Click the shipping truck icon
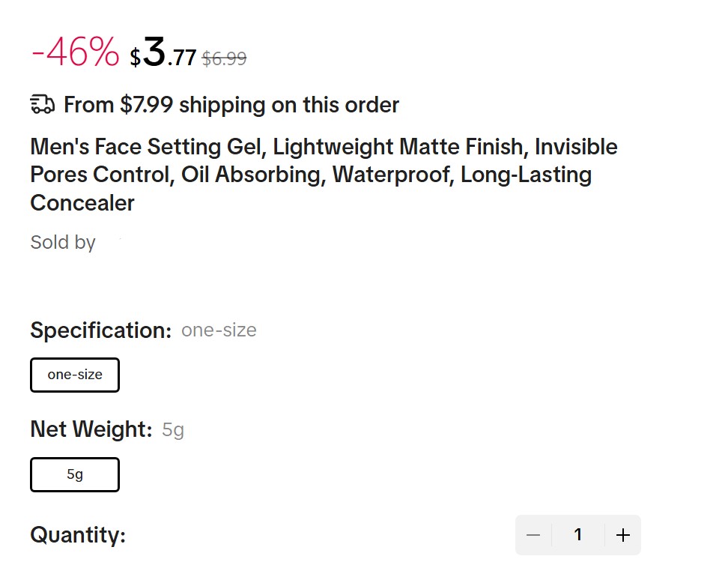The width and height of the screenshot is (728, 565). pos(42,104)
